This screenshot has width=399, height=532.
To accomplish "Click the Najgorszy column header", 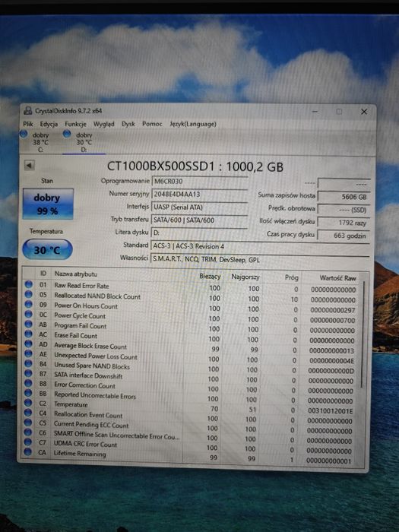I will (245, 277).
